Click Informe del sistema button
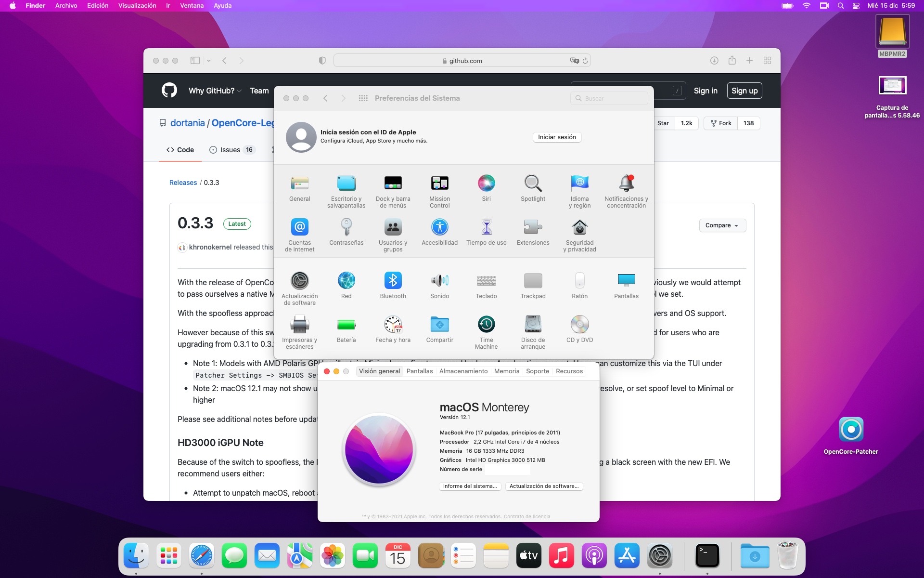 pyautogui.click(x=470, y=486)
